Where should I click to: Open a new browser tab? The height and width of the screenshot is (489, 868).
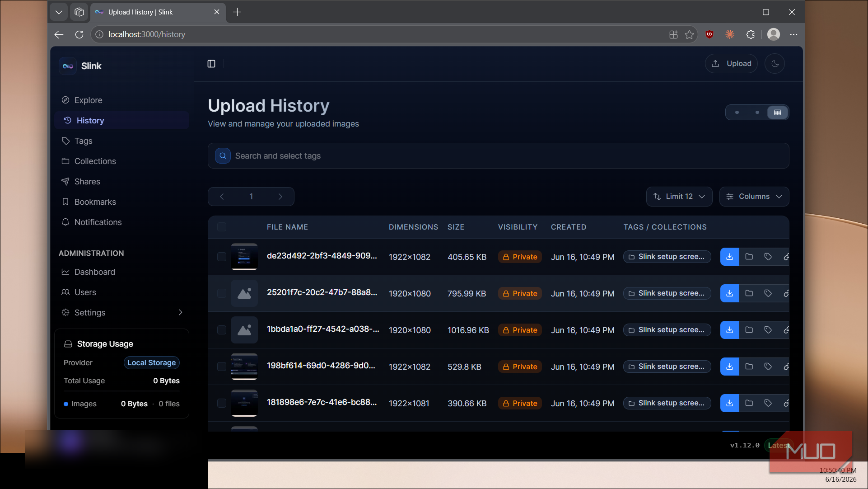pyautogui.click(x=237, y=12)
